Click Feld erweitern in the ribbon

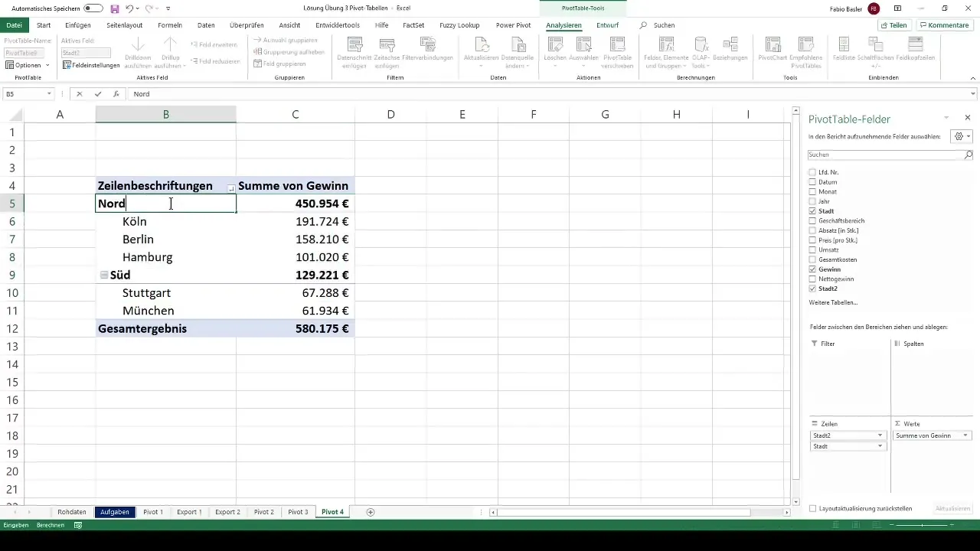click(x=215, y=44)
